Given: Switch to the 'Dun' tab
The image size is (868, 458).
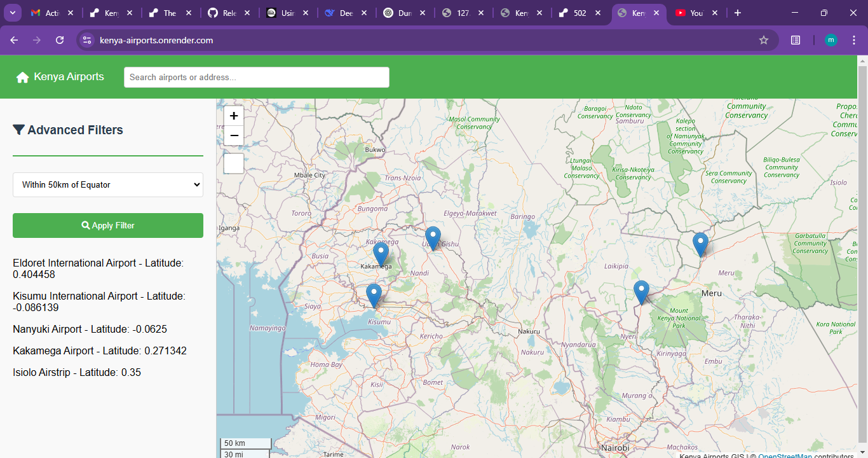Looking at the screenshot, I should [x=405, y=13].
